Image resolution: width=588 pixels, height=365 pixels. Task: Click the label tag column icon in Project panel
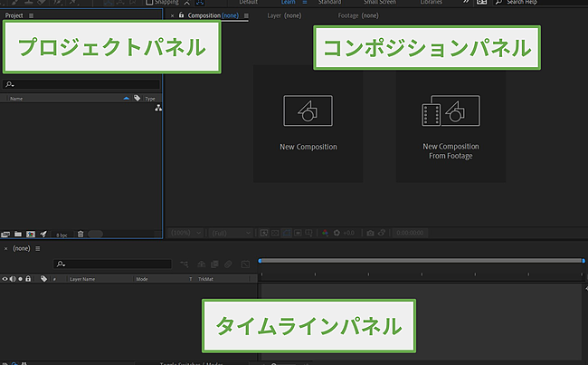click(138, 98)
